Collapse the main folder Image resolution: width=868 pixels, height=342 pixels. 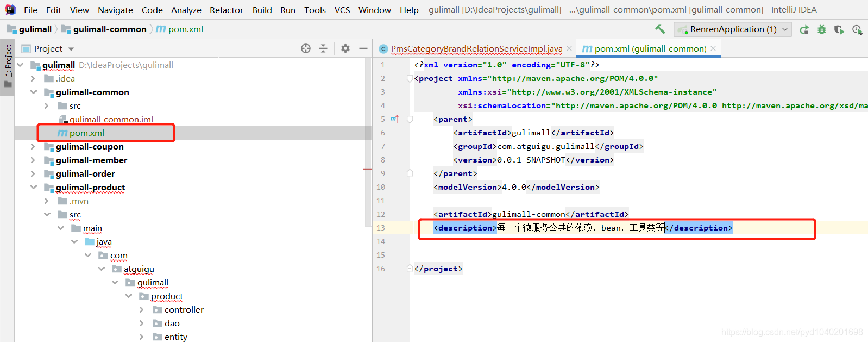(61, 228)
